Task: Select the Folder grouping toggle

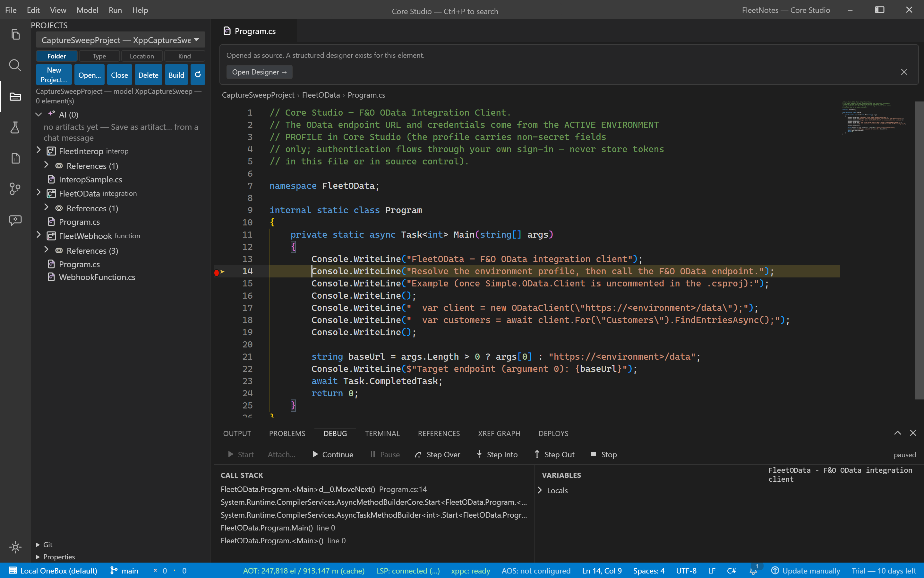Action: 56,56
